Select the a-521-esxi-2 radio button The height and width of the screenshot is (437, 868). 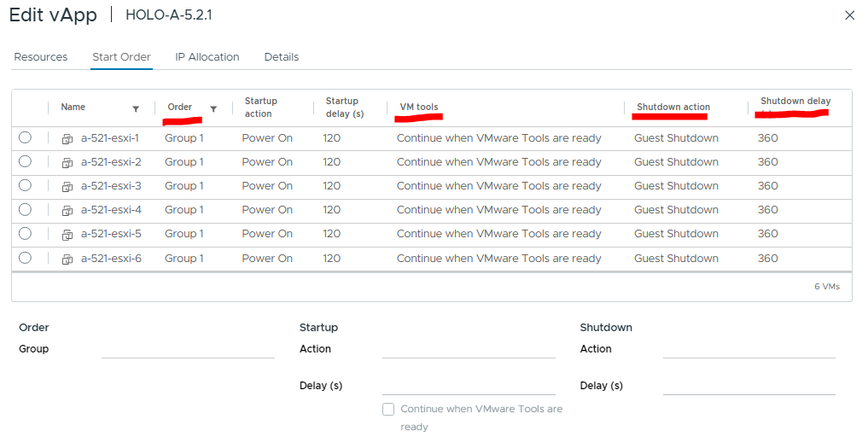25,161
